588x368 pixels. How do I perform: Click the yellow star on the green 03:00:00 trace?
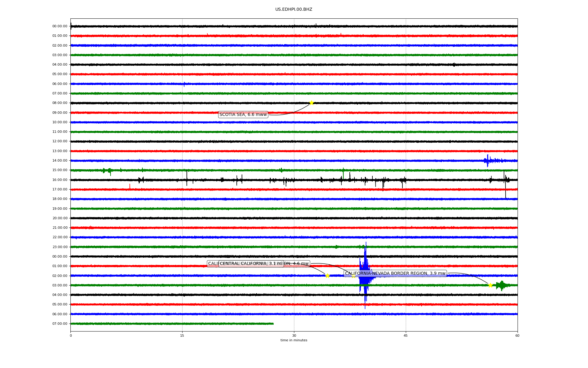(x=490, y=285)
